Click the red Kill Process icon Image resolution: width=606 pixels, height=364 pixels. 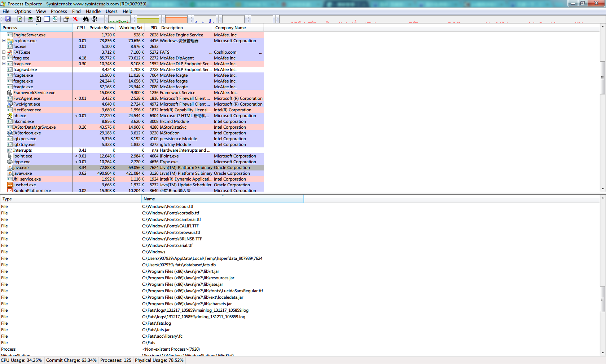pos(75,19)
